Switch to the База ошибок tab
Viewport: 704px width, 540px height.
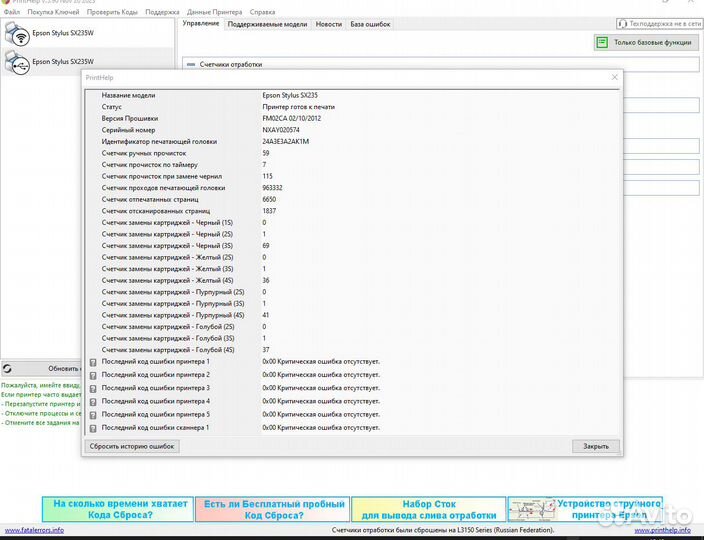(x=370, y=23)
